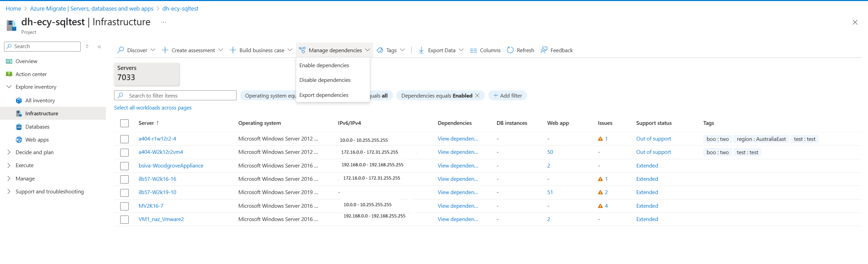This screenshot has height=264, width=868.
Task: Check the bsiva-WoodgroveAppliance row checkbox
Action: coord(125,166)
